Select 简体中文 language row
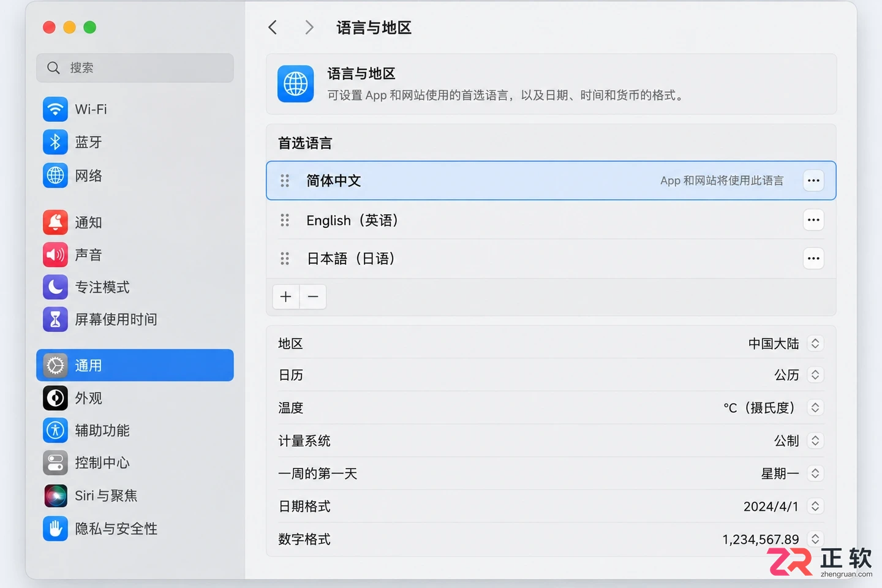Image resolution: width=882 pixels, height=588 pixels. click(x=551, y=181)
